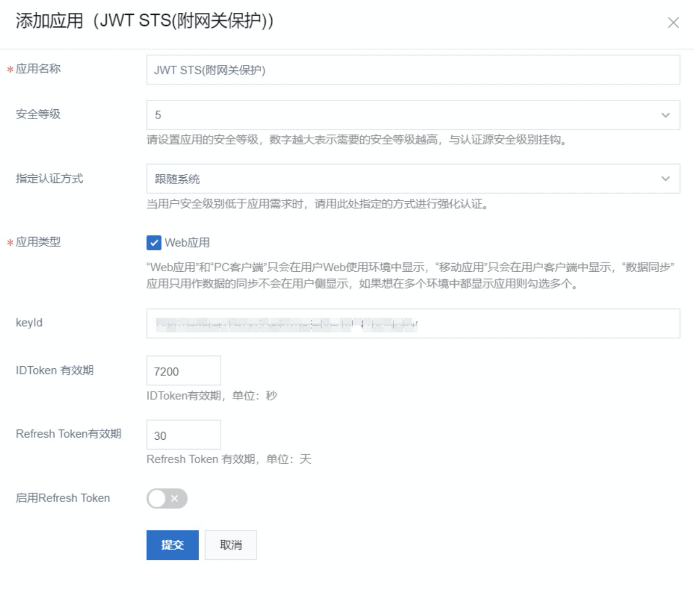Click the 启用Refresh Token label
This screenshot has height=616, width=694.
(63, 498)
